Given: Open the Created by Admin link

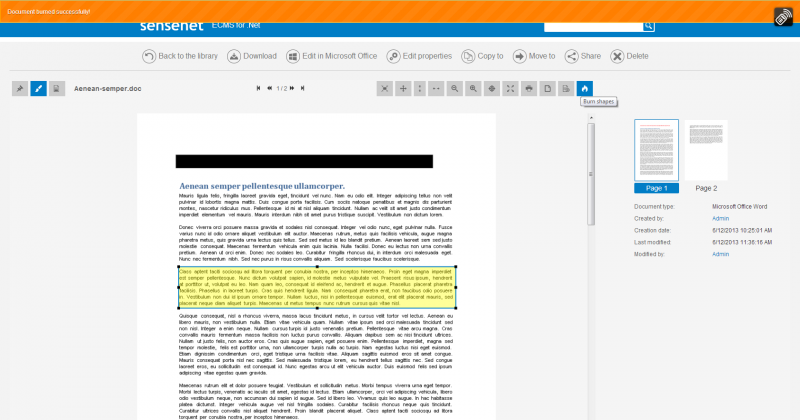Looking at the screenshot, I should pyautogui.click(x=720, y=218).
